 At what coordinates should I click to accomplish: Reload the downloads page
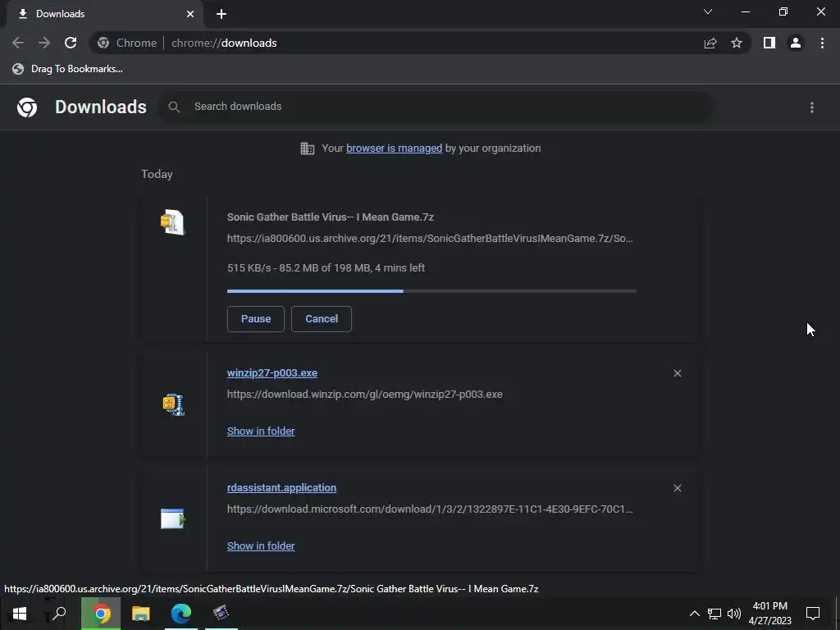71,43
